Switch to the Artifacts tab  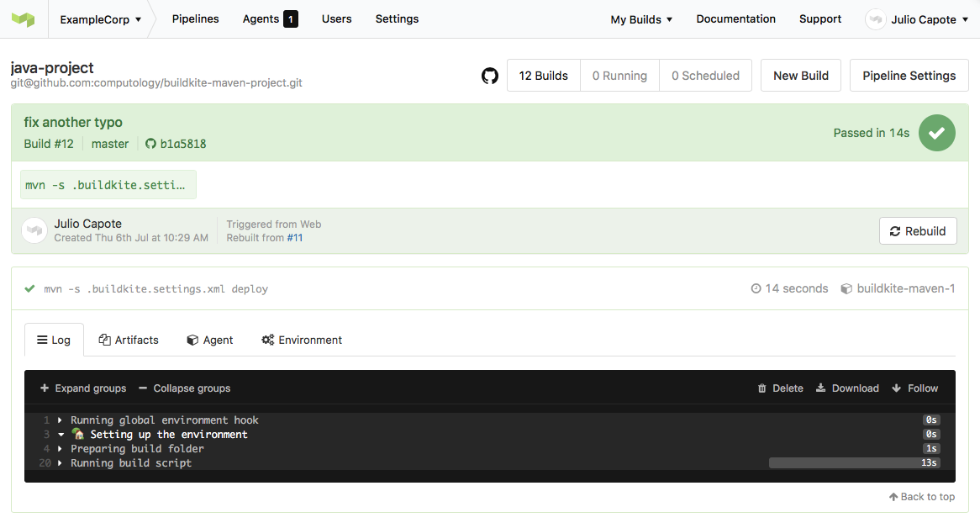coord(129,340)
